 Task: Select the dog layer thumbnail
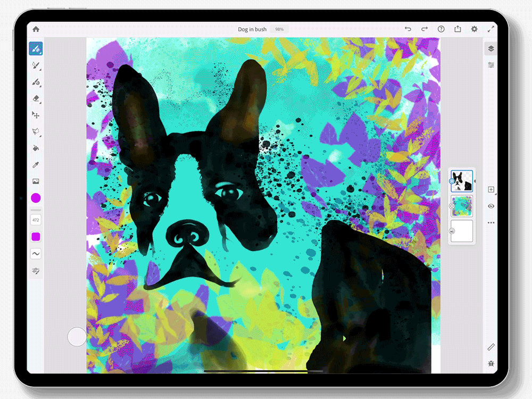pyautogui.click(x=462, y=181)
